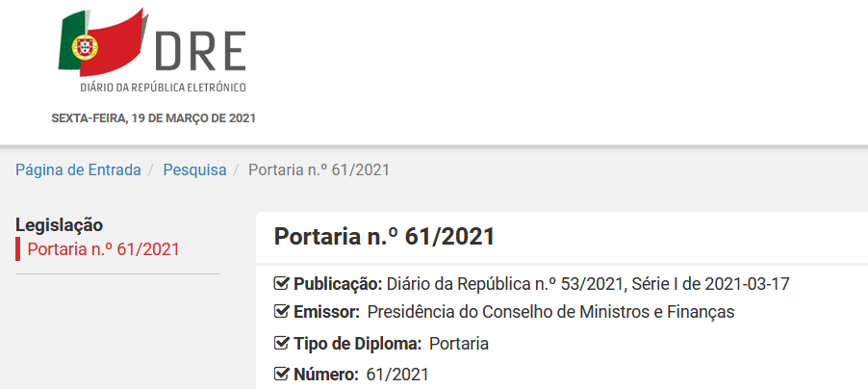Click the Diário da República Eletrónico subtitle
This screenshot has width=868, height=389.
pyautogui.click(x=164, y=87)
